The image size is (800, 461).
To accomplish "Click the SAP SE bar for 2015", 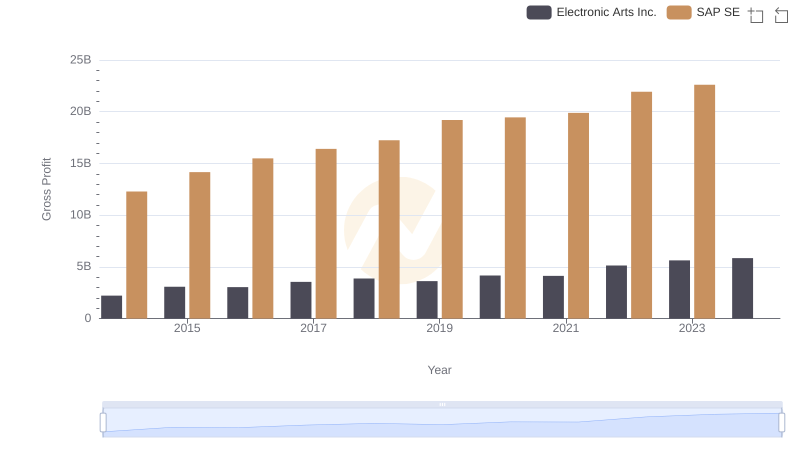I will [x=199, y=245].
